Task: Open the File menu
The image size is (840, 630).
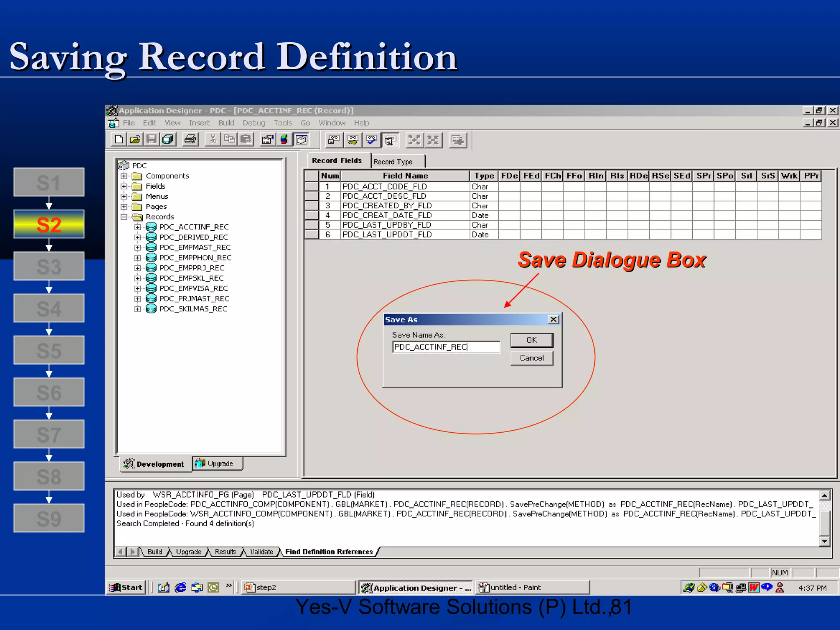Action: coord(129,123)
